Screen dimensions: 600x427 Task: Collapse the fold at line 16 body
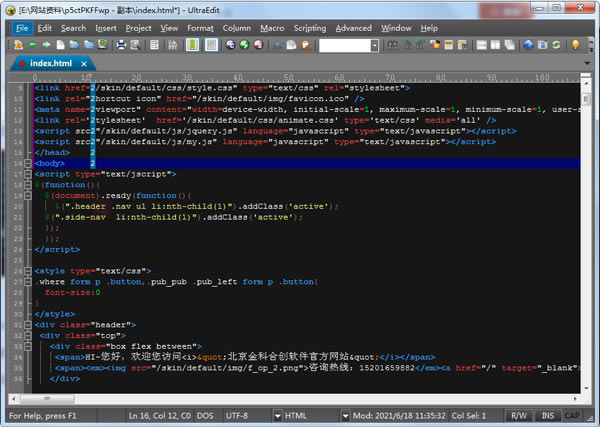pos(28,163)
